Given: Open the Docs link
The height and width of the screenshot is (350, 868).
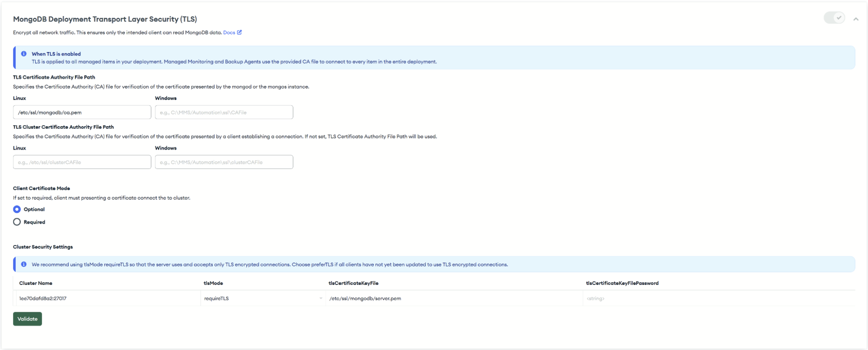Looking at the screenshot, I should click(229, 33).
